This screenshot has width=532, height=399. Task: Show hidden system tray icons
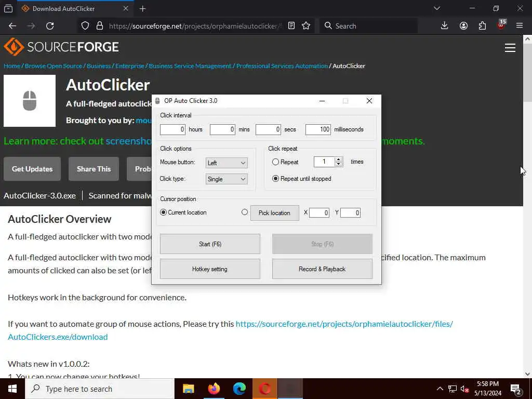point(440,389)
